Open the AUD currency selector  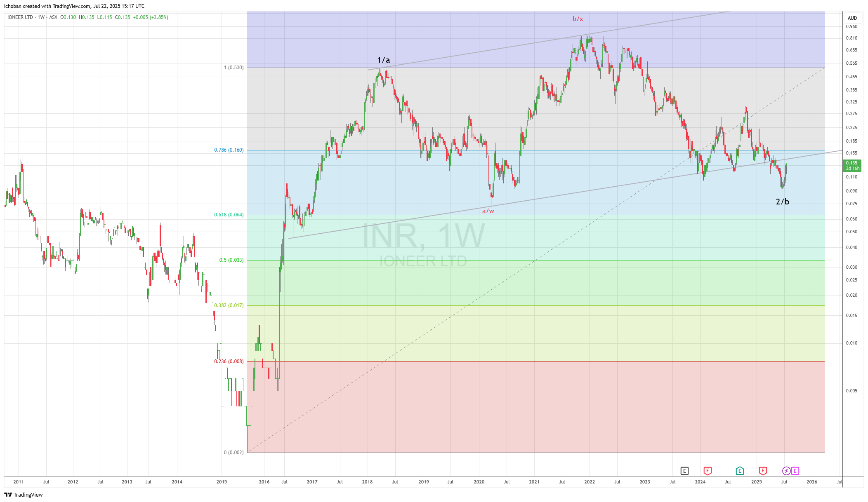point(852,18)
